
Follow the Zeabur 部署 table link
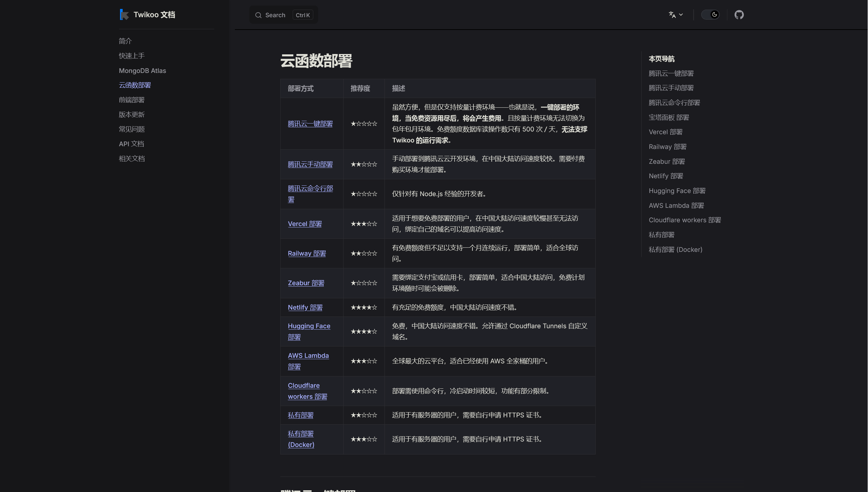pyautogui.click(x=306, y=283)
